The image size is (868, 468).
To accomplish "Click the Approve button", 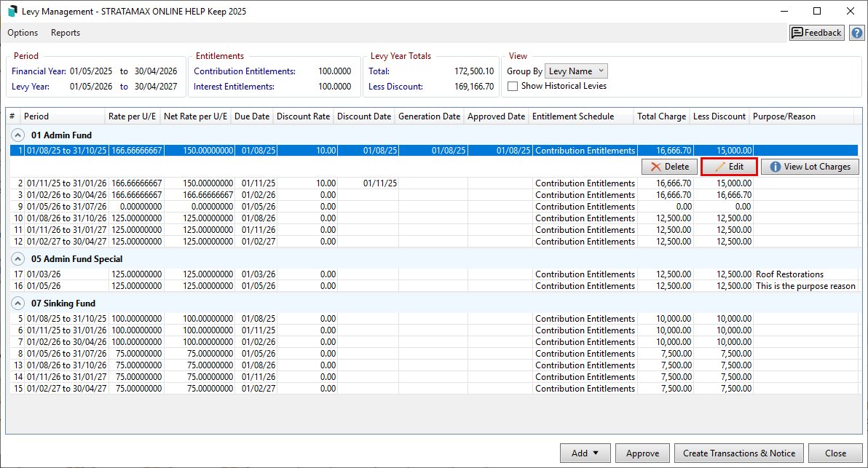I will pos(642,453).
